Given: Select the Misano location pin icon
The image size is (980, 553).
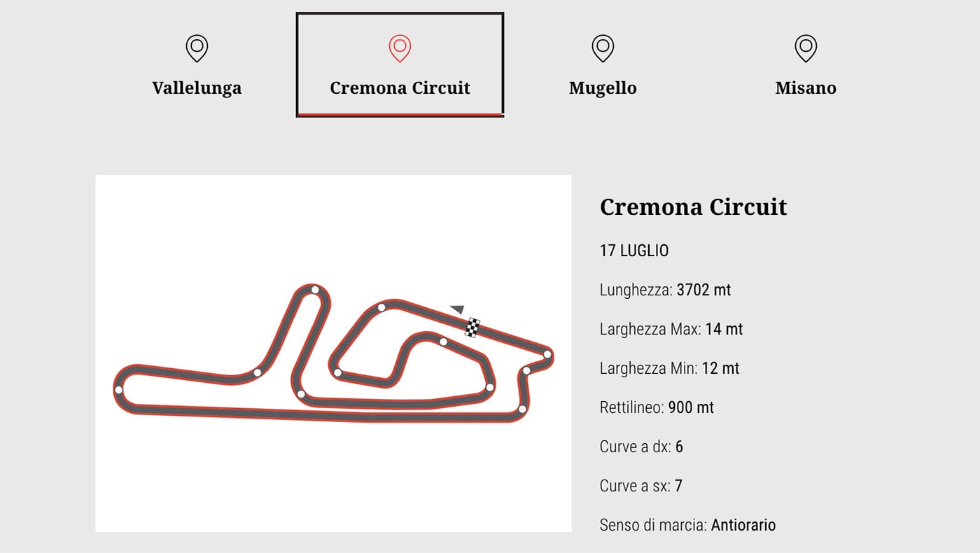Looking at the screenshot, I should (x=806, y=48).
